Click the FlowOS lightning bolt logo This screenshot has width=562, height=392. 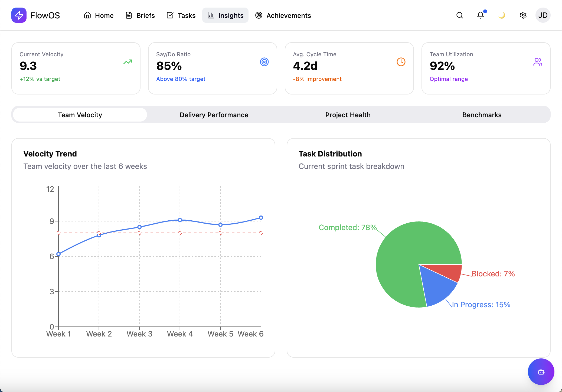[x=19, y=15]
